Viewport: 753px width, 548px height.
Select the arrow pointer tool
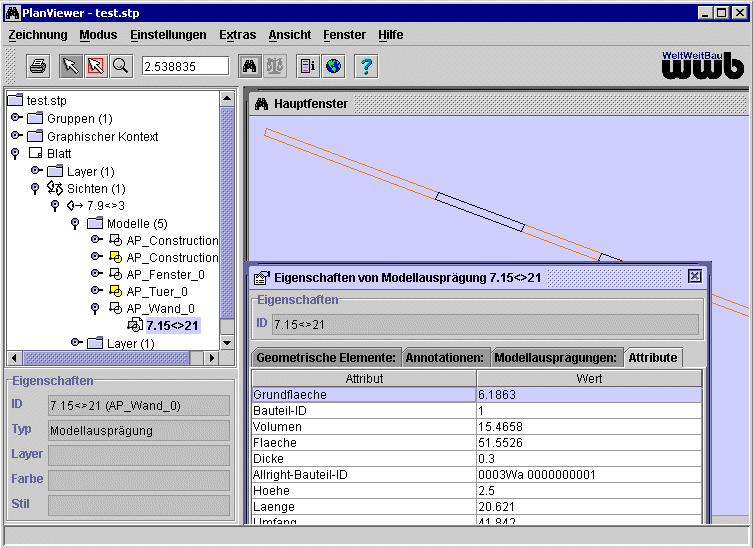click(71, 66)
